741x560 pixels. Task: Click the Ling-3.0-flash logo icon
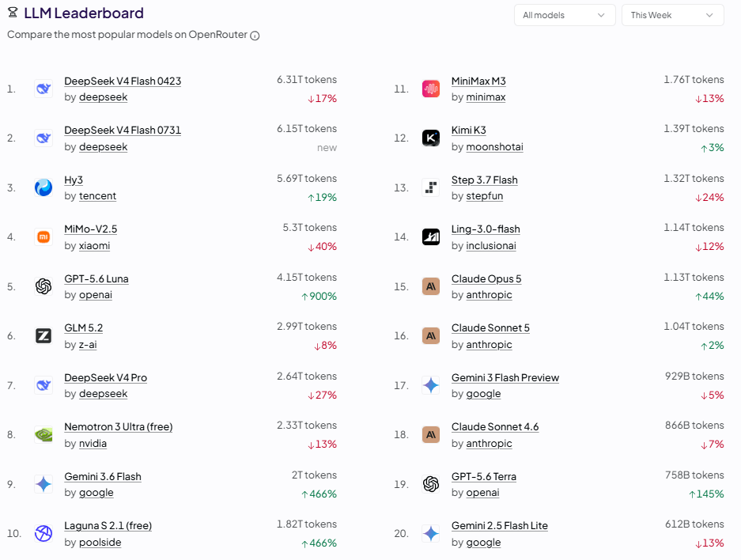[430, 236]
